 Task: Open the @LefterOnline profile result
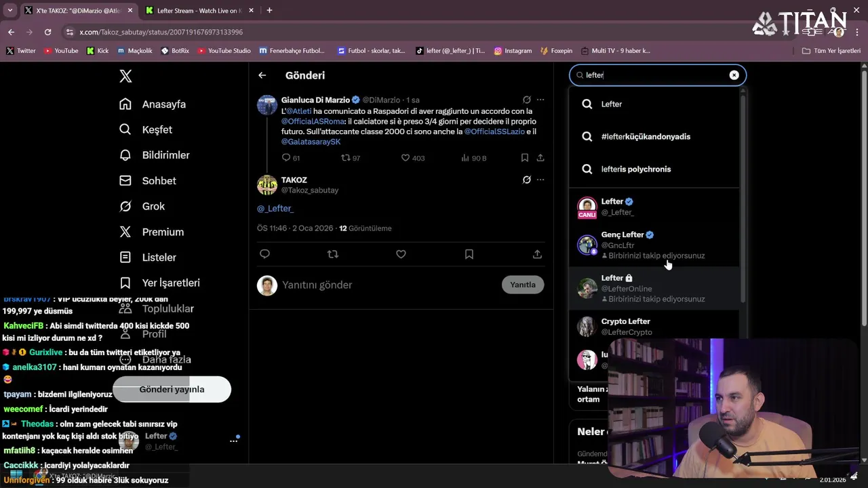click(x=654, y=288)
